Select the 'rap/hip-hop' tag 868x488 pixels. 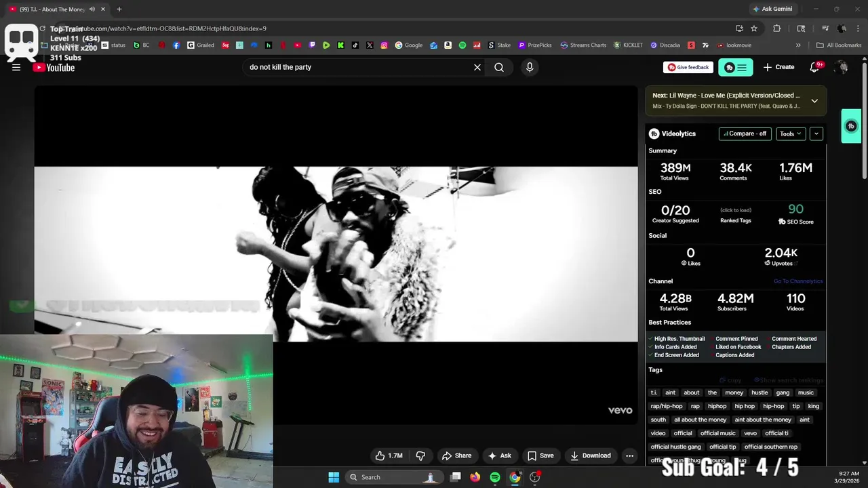tap(667, 406)
